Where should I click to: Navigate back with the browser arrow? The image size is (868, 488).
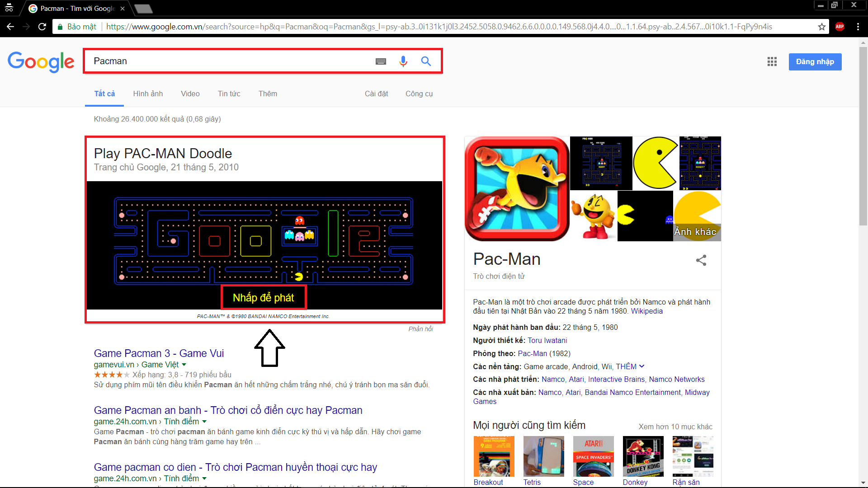[x=10, y=27]
